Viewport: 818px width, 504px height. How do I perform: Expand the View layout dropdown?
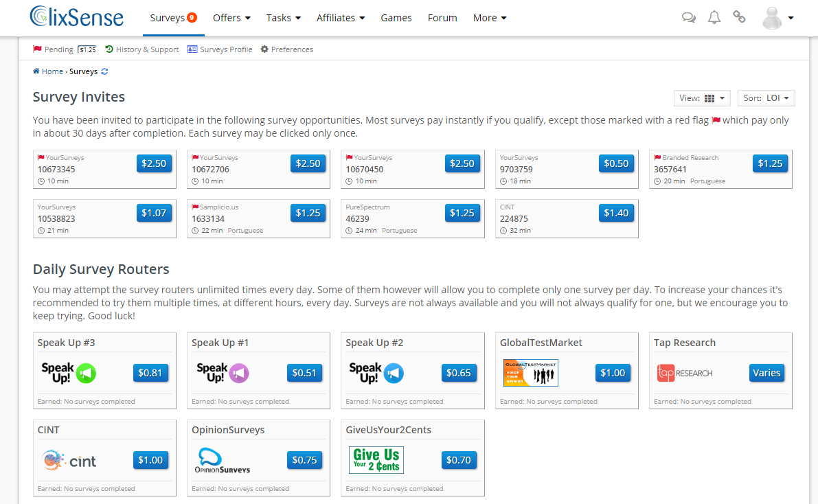coord(702,98)
